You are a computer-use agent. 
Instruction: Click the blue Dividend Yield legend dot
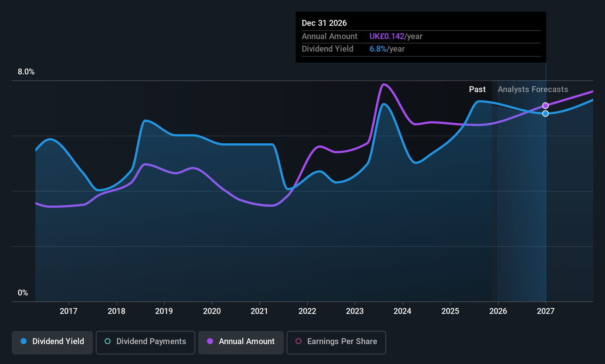pos(24,341)
